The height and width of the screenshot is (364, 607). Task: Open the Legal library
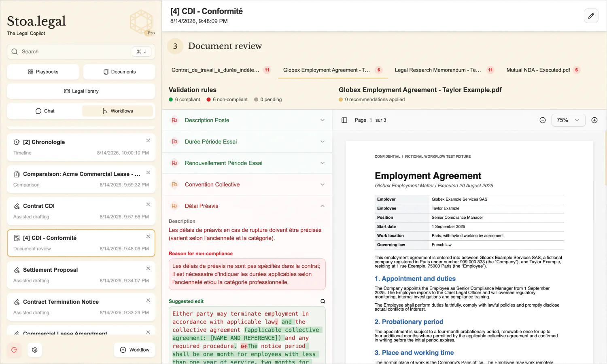click(81, 91)
